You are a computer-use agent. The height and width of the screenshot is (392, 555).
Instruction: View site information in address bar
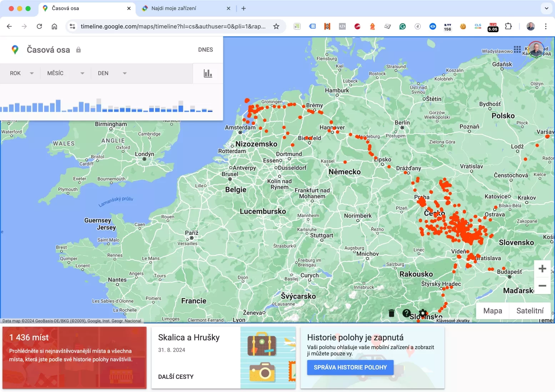72,26
